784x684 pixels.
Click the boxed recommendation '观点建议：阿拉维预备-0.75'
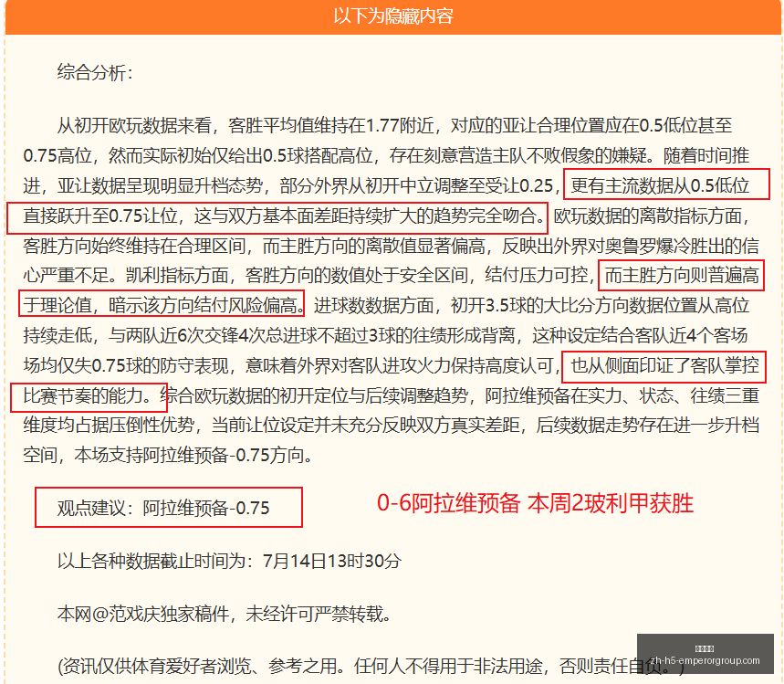point(169,508)
